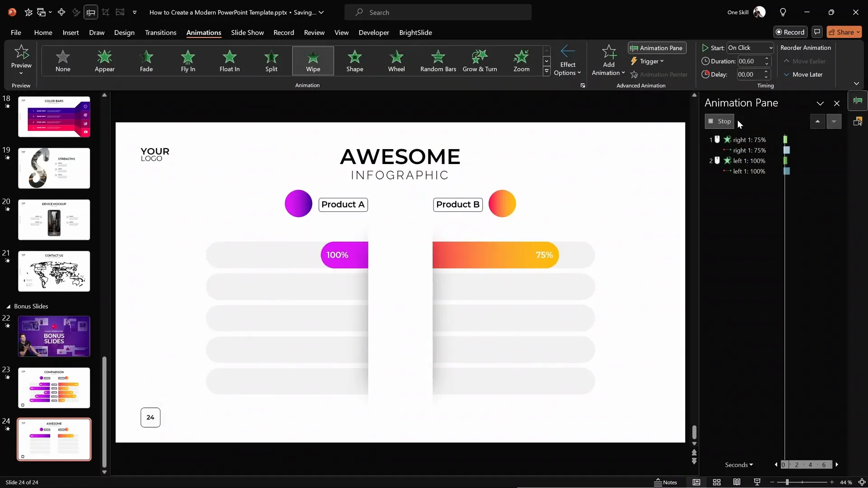The image size is (868, 488).
Task: Collapse the ribbon with chevron
Action: [856, 84]
